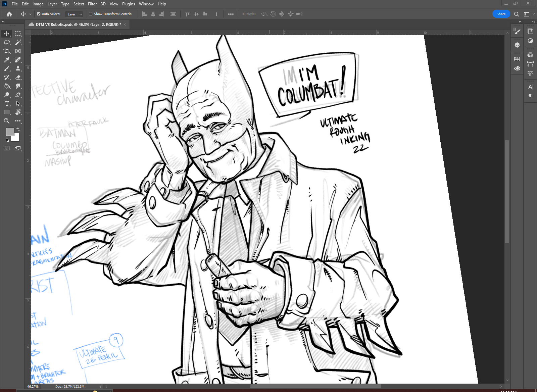Select the History Brush tool
Image resolution: width=537 pixels, height=392 pixels.
[x=7, y=77]
